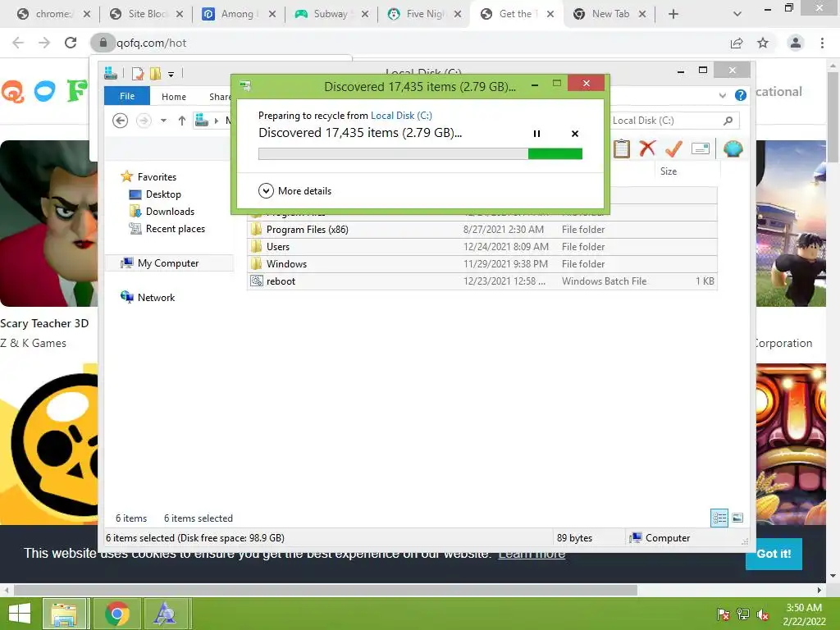
Task: Select My Computer in navigation pane
Action: pos(167,263)
